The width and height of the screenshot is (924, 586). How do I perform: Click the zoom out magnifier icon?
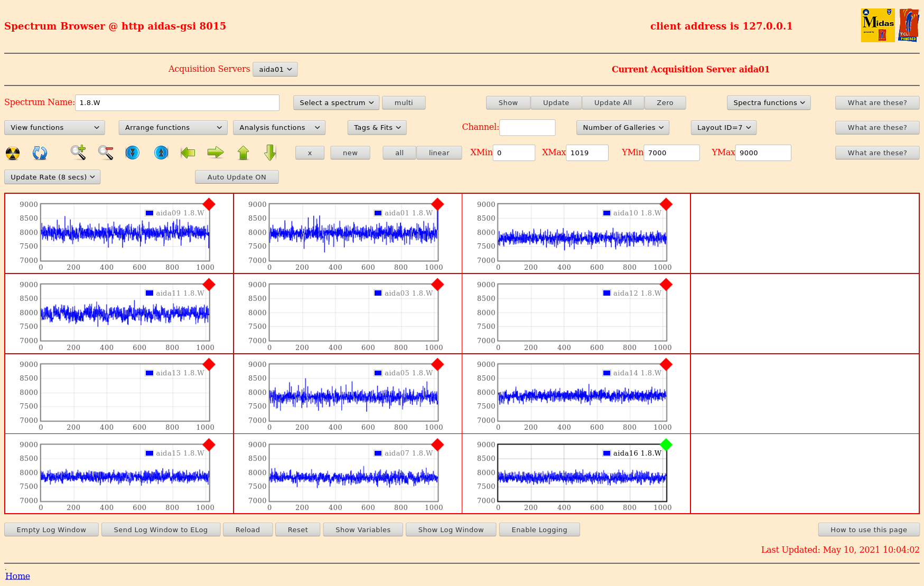click(106, 153)
